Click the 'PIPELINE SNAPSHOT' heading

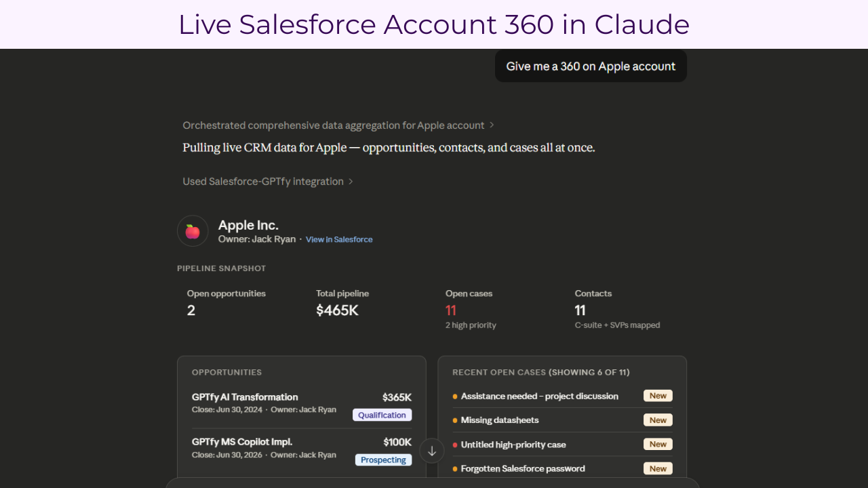pyautogui.click(x=222, y=268)
